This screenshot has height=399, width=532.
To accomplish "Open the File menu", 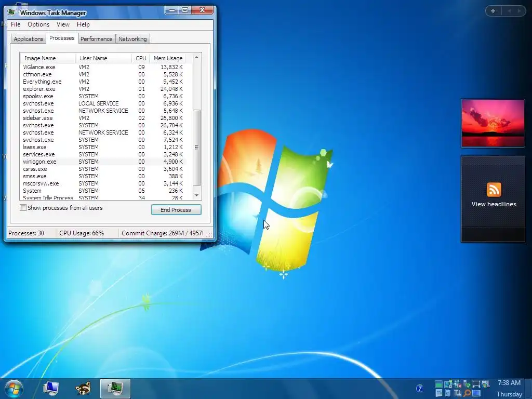I will click(16, 24).
